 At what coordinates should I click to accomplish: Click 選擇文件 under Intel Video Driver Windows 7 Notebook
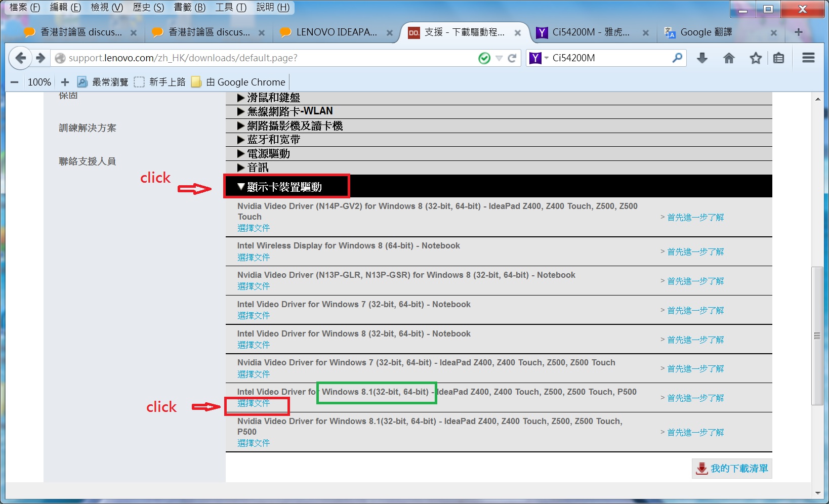pyautogui.click(x=254, y=316)
